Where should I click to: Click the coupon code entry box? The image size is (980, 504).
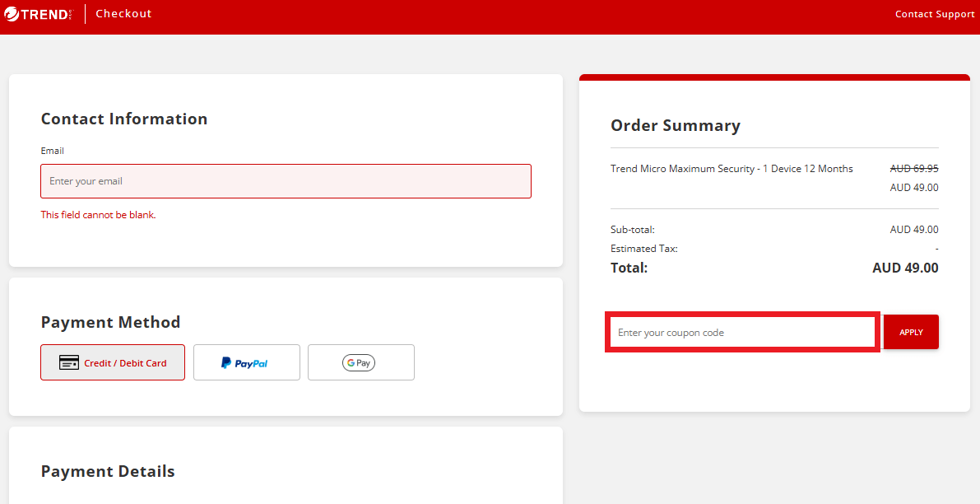coord(741,331)
